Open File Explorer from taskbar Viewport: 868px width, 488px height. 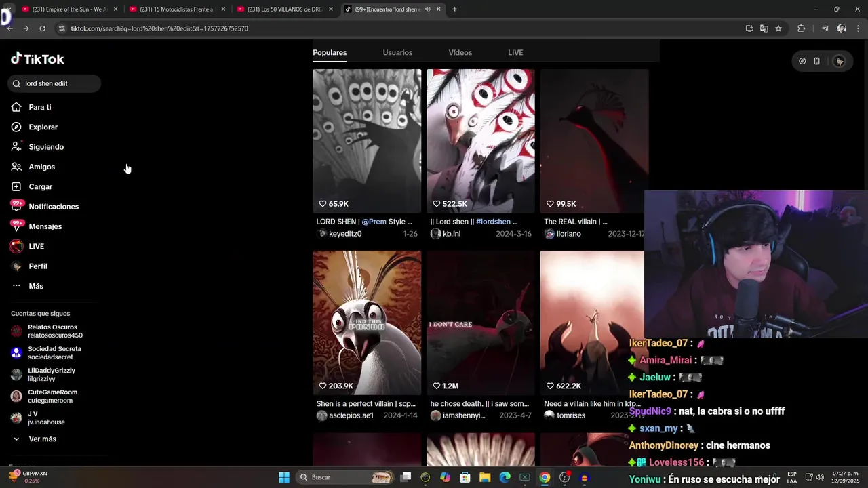coord(485,477)
